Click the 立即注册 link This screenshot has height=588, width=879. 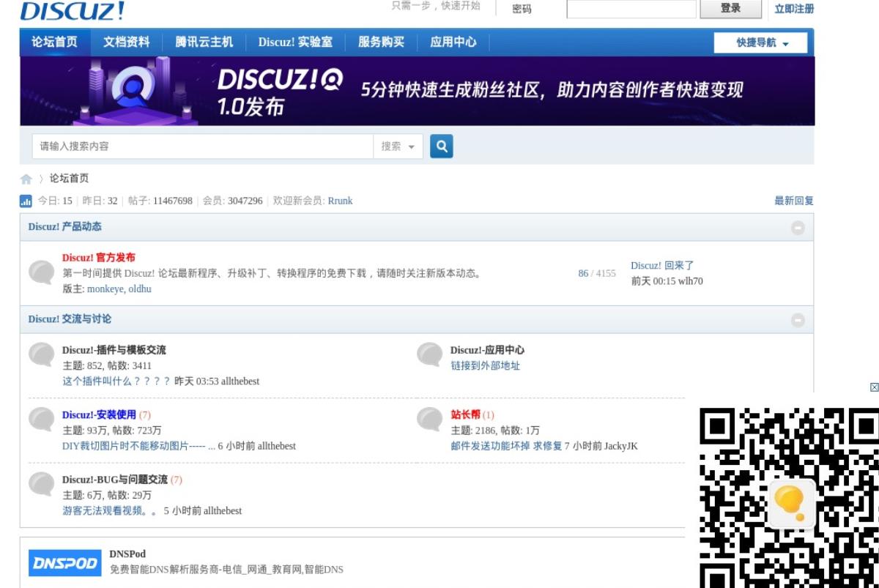794,9
